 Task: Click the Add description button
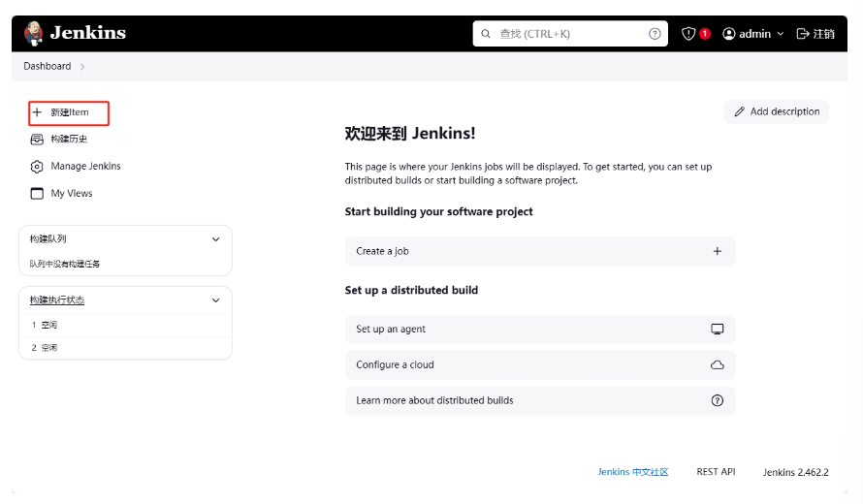coord(776,111)
